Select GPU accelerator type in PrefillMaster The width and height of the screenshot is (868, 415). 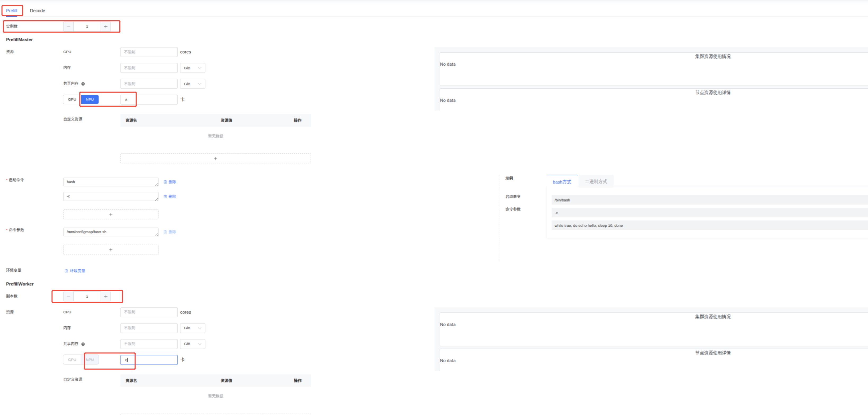tap(72, 99)
